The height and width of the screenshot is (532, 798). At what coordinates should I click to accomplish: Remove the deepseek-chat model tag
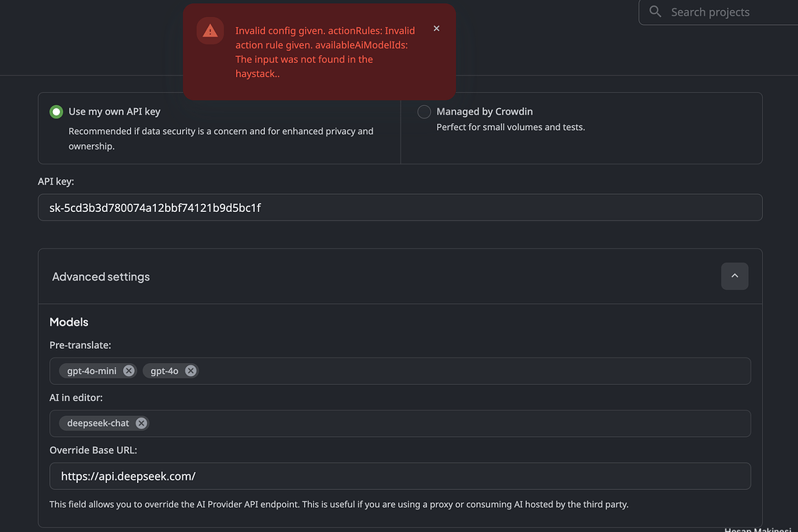click(x=141, y=423)
